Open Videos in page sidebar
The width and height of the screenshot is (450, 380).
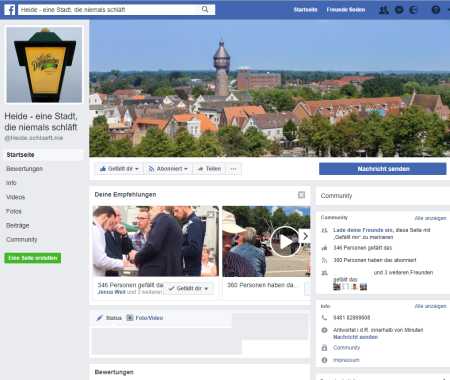(x=15, y=197)
